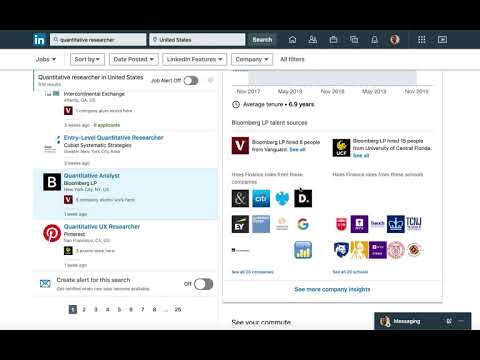Open the LinkedIn Features dropdown
The image size is (480, 360).
pyautogui.click(x=195, y=59)
